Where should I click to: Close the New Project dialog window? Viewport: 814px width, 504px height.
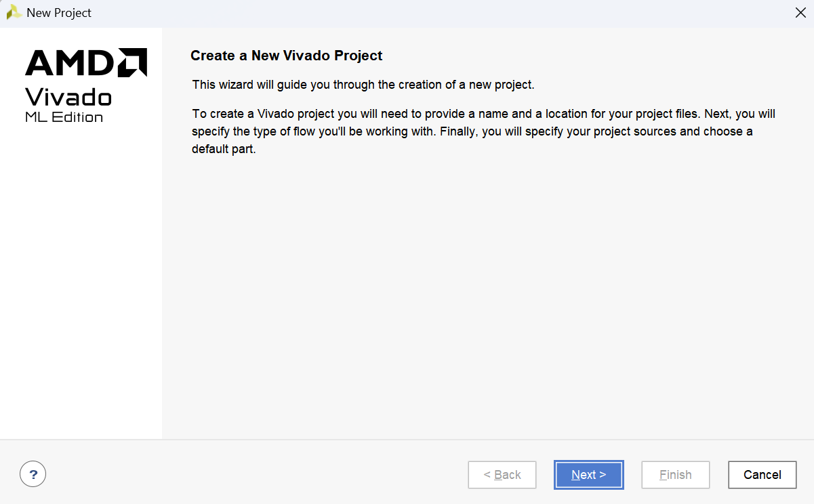(x=800, y=13)
